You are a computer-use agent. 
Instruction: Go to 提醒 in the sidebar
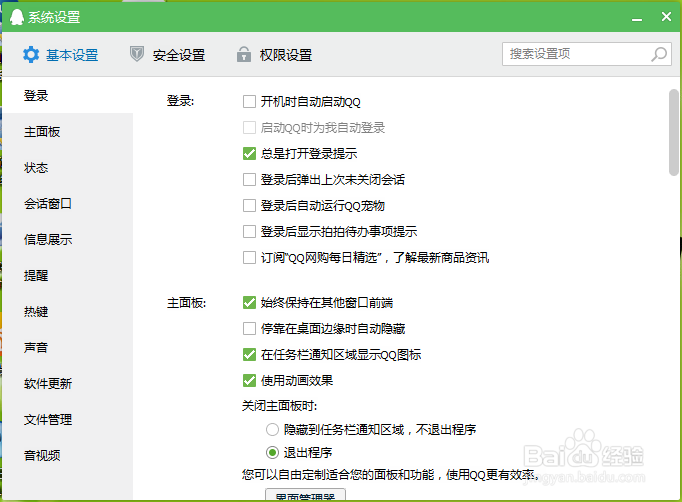68,276
